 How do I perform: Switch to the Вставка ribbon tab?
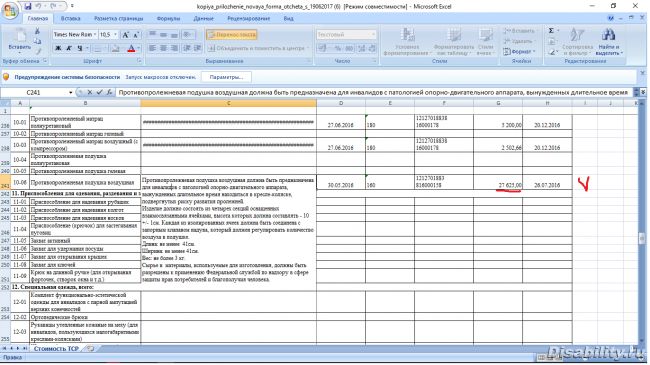70,19
